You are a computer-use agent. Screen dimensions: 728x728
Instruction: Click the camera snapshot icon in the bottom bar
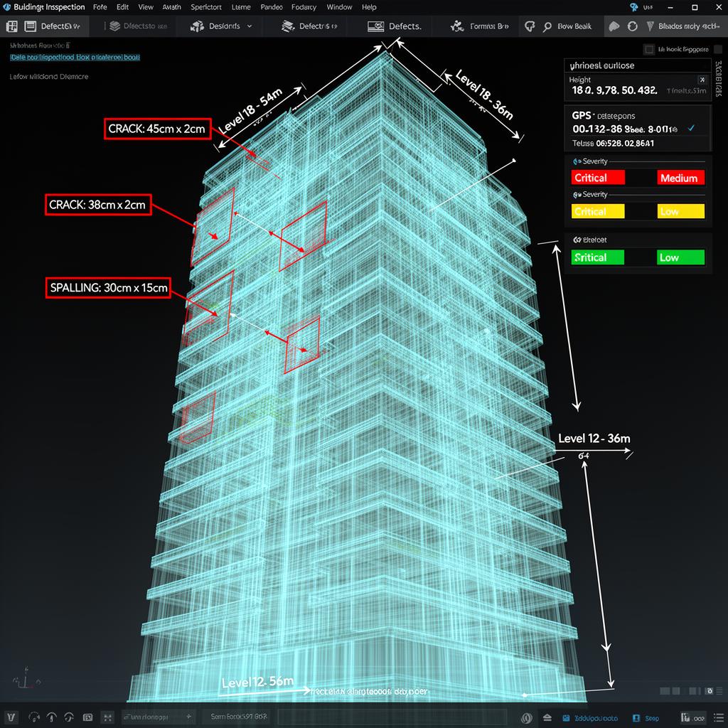(x=87, y=718)
